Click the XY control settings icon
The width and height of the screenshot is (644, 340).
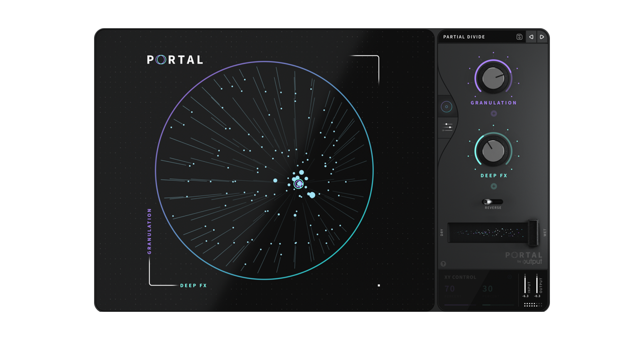tap(509, 277)
